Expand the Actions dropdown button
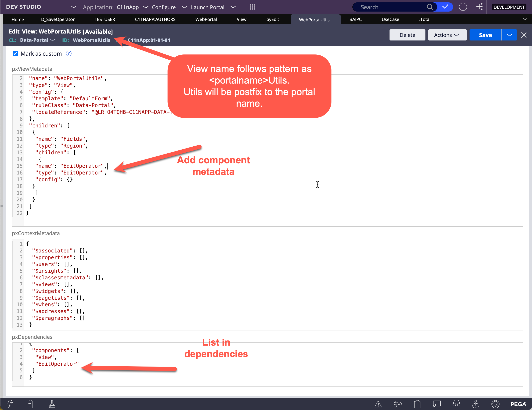 pyautogui.click(x=447, y=35)
